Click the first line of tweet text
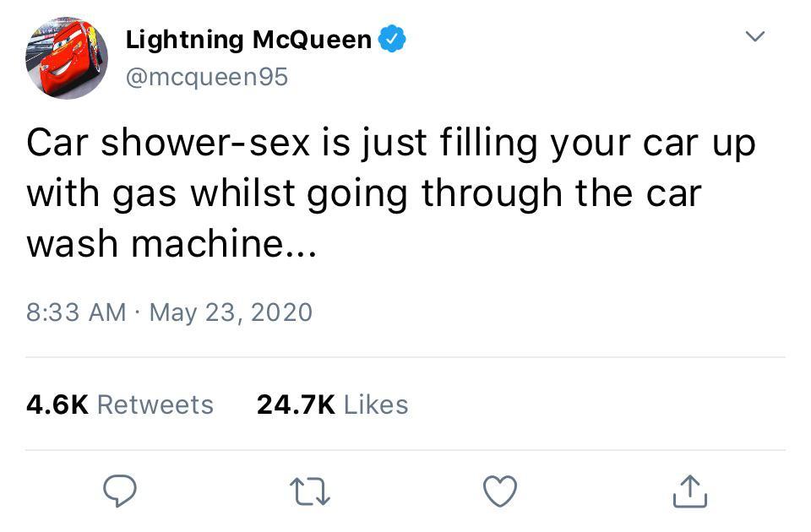 pyautogui.click(x=391, y=144)
